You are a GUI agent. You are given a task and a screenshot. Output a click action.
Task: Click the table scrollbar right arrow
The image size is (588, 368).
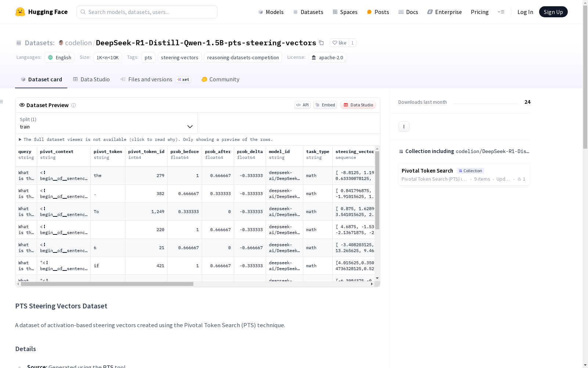(372, 284)
